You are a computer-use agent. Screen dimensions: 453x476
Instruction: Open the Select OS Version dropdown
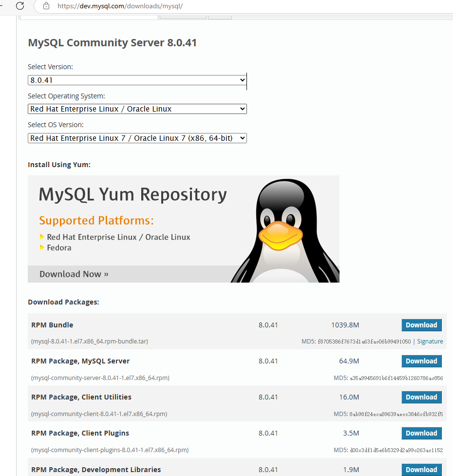(x=137, y=138)
